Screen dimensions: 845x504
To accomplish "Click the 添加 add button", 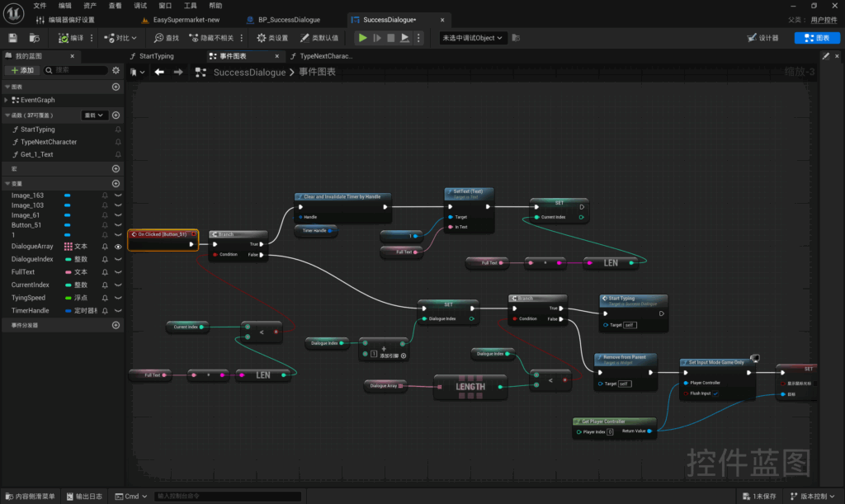I will [22, 70].
